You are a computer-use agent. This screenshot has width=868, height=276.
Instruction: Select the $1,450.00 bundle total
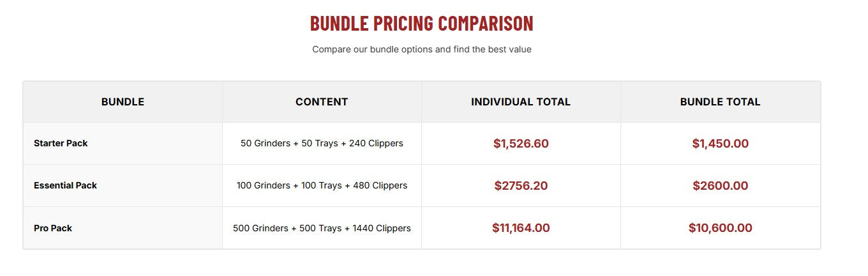(720, 144)
